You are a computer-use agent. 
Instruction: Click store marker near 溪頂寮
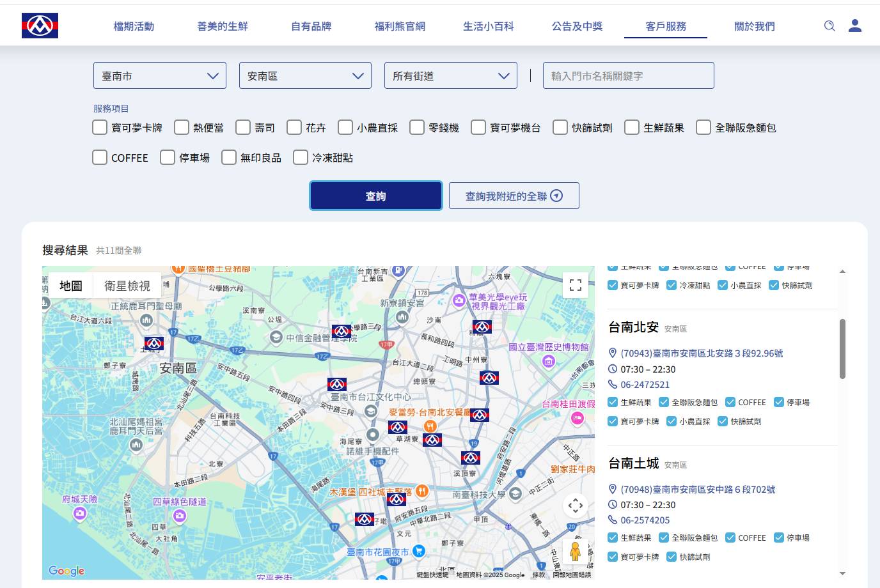coord(471,458)
